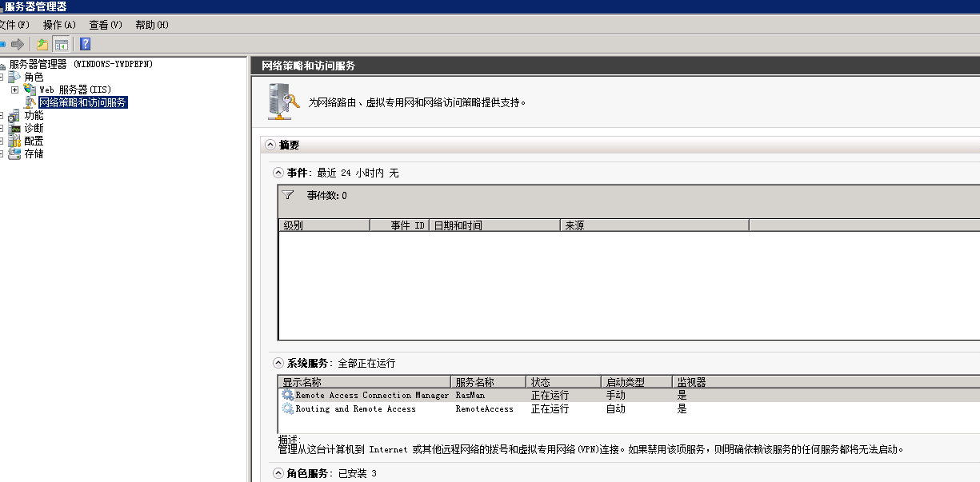The image size is (980, 482).
Task: Open the 操作(A) menu
Action: point(59,25)
